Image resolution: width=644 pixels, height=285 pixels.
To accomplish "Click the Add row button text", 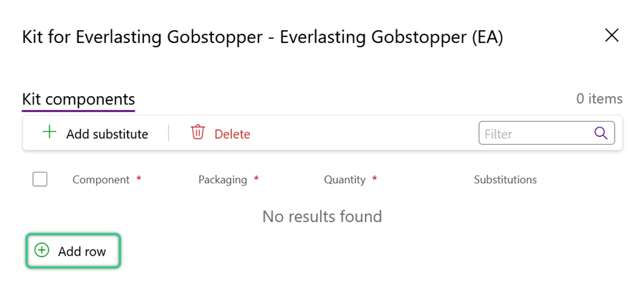I will tap(82, 251).
